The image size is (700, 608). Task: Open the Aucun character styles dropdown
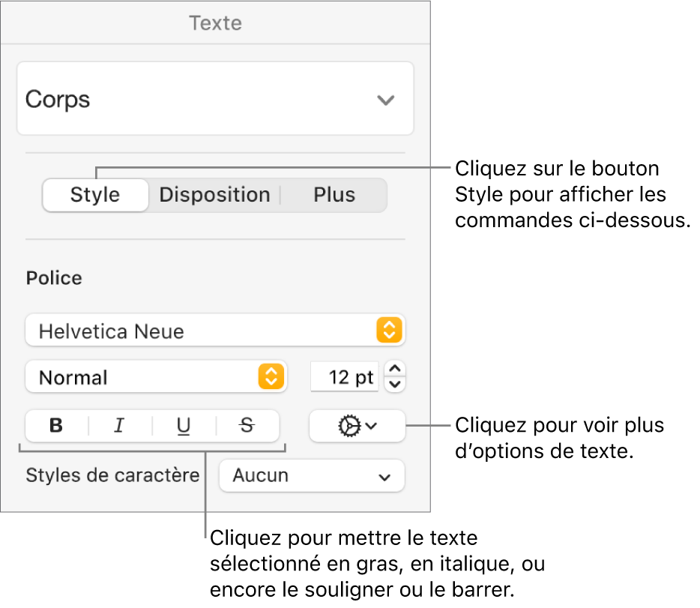click(311, 475)
